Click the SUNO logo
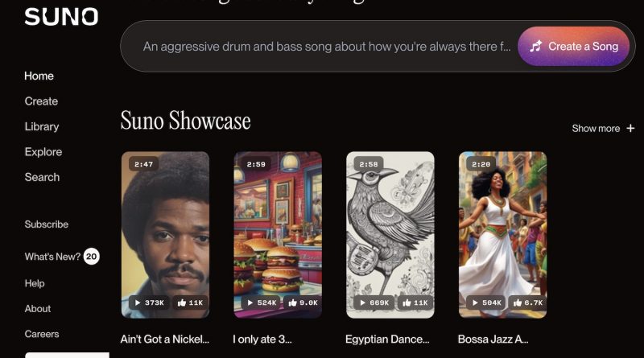The image size is (644, 358). click(61, 17)
